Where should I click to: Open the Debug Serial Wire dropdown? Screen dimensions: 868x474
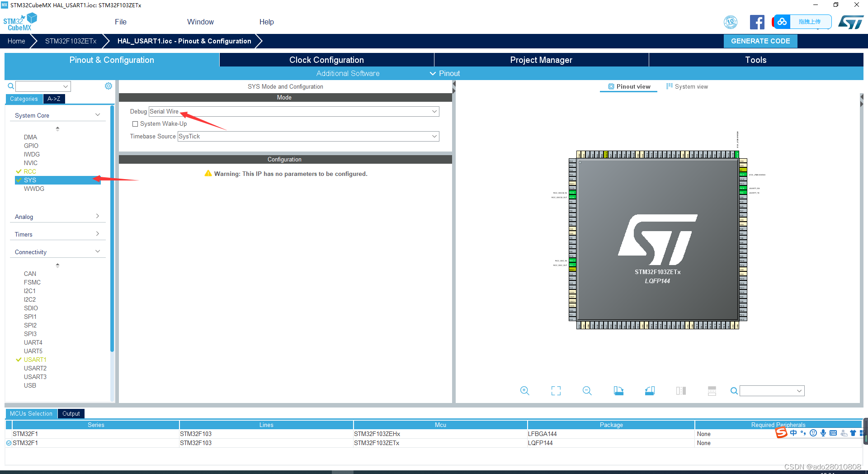click(433, 111)
